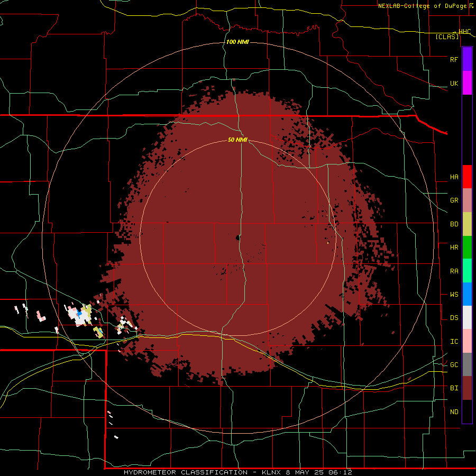Click the green HR legend color swatch
This screenshot has height=476, width=476.
coord(467,248)
